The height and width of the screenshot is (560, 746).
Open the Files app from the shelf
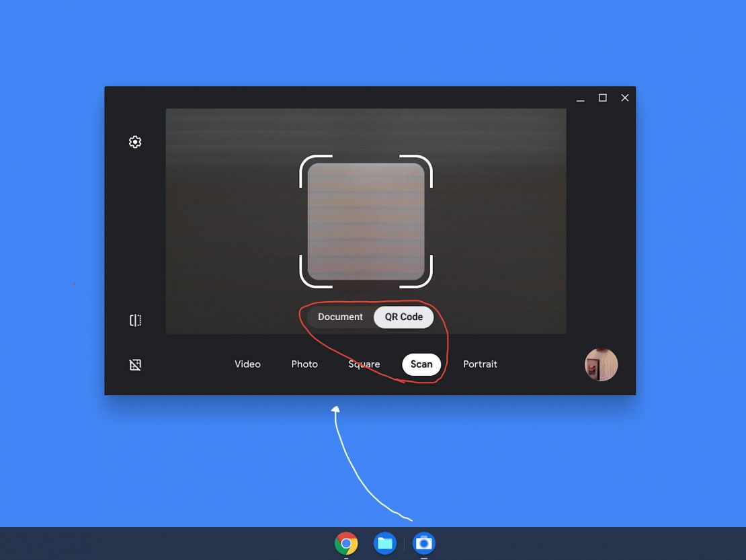(x=384, y=543)
